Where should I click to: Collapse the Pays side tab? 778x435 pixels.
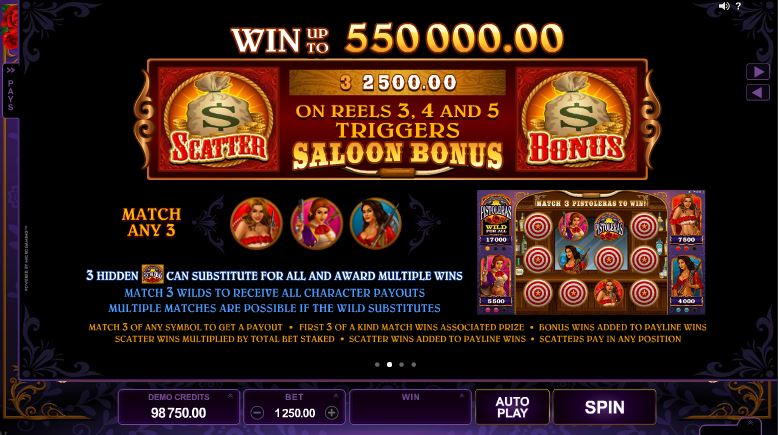click(x=10, y=90)
